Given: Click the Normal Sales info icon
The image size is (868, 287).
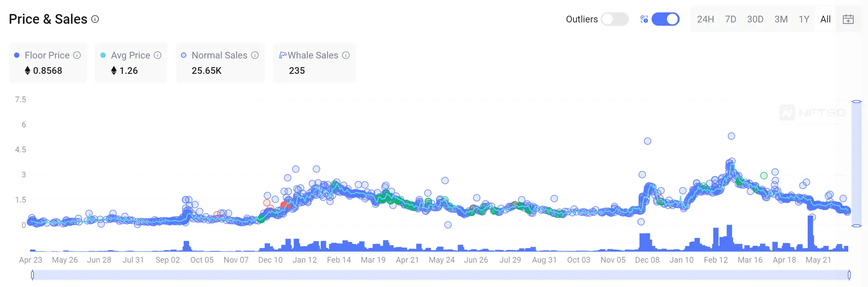Looking at the screenshot, I should [255, 55].
